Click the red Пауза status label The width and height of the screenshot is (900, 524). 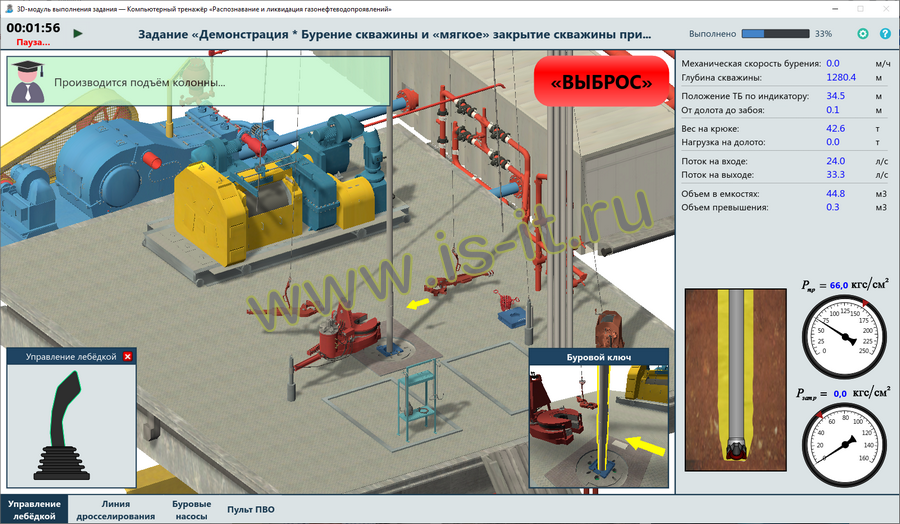33,42
